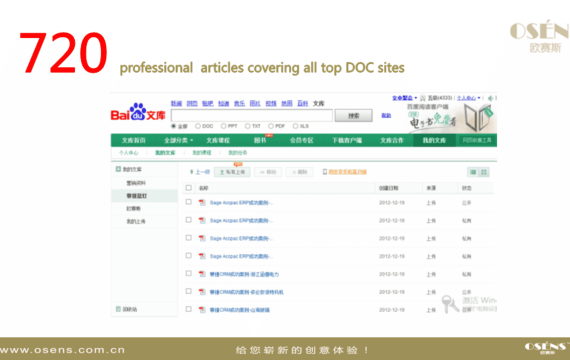The width and height of the screenshot is (570, 360).
Task: Click the 来源 column header
Action: pos(431,188)
